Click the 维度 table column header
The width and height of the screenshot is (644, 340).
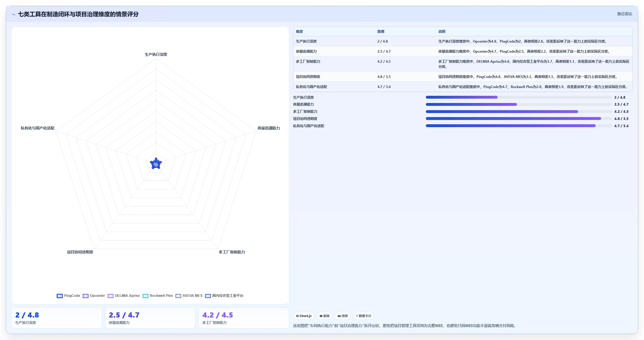click(x=299, y=32)
